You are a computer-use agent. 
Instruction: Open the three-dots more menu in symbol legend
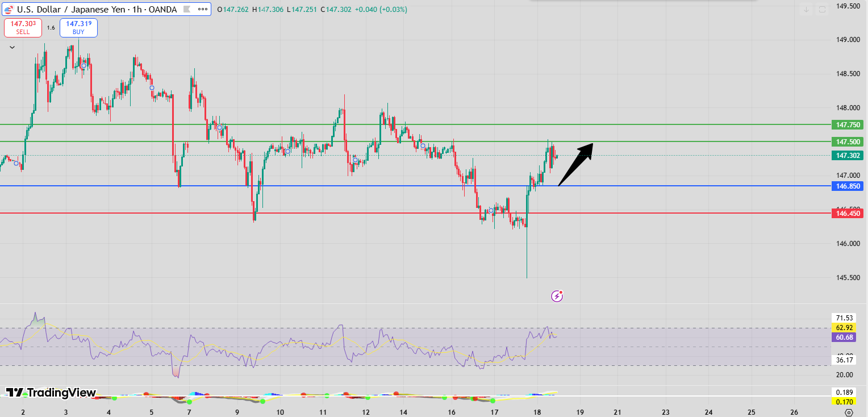(x=202, y=10)
